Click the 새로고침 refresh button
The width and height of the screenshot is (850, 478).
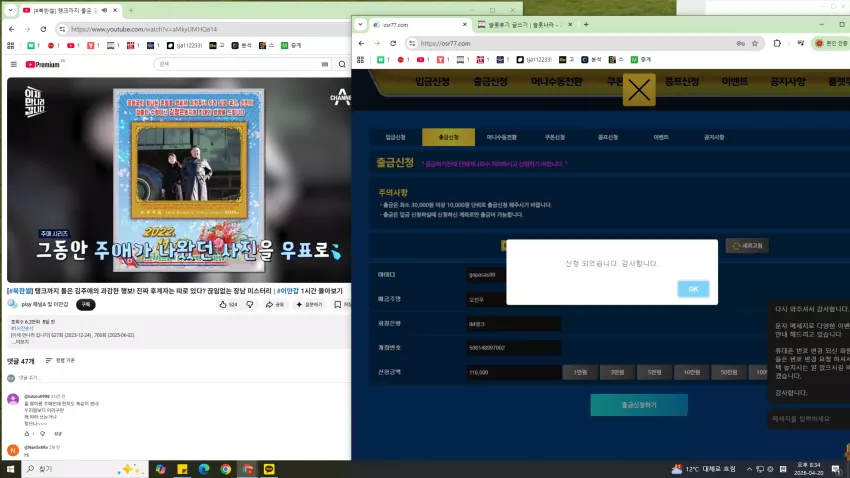point(747,246)
